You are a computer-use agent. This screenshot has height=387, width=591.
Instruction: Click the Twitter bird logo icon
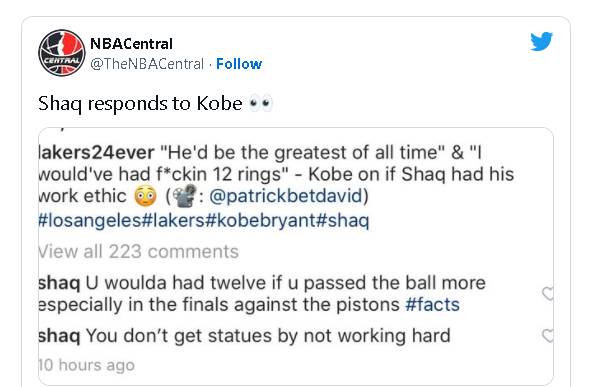[x=541, y=41]
